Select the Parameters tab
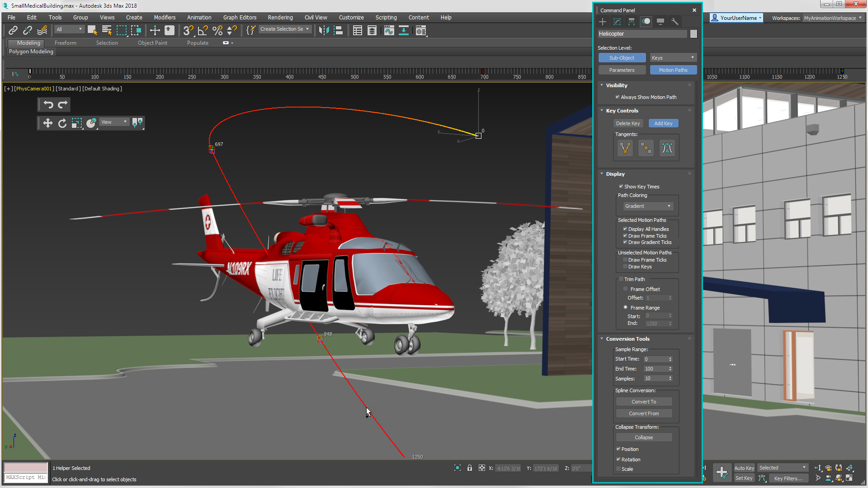The width and height of the screenshot is (868, 488). 622,70
